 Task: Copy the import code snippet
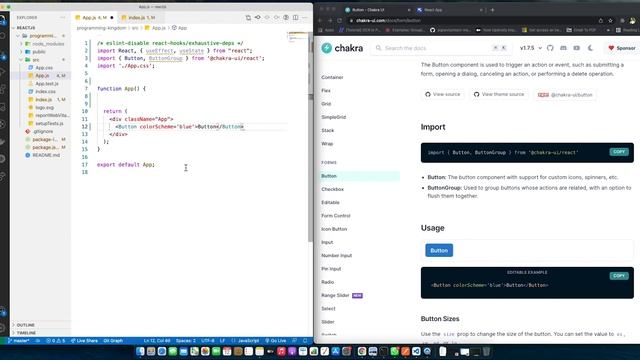click(619, 152)
